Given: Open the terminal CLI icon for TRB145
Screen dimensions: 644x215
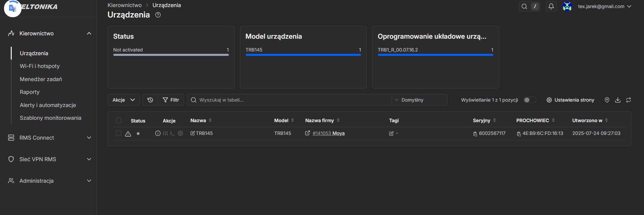Looking at the screenshot, I should [x=172, y=133].
